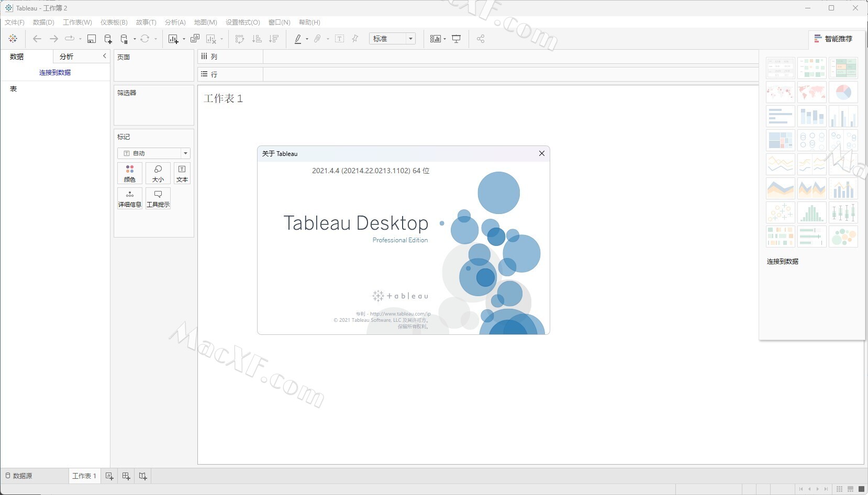Click the new worksheet toolbar icon

(173, 39)
